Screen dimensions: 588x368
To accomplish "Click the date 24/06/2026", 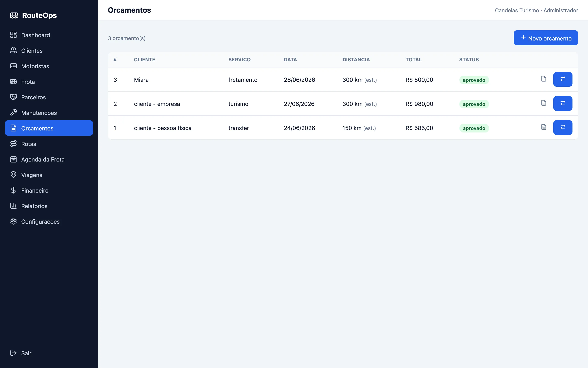I will pos(299,128).
